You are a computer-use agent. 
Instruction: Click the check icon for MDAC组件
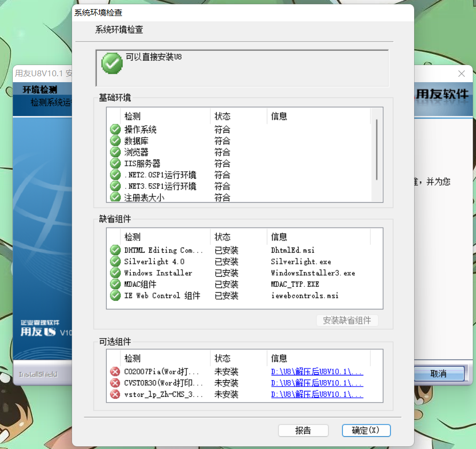(x=115, y=284)
